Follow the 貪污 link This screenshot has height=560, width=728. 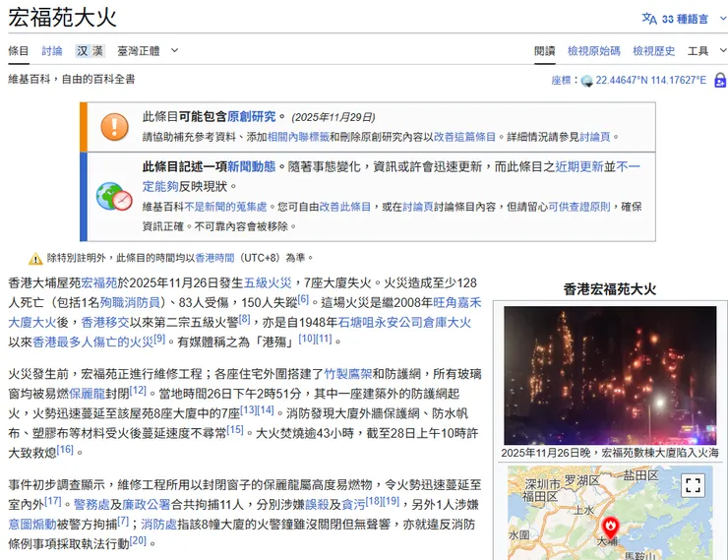pos(353,505)
